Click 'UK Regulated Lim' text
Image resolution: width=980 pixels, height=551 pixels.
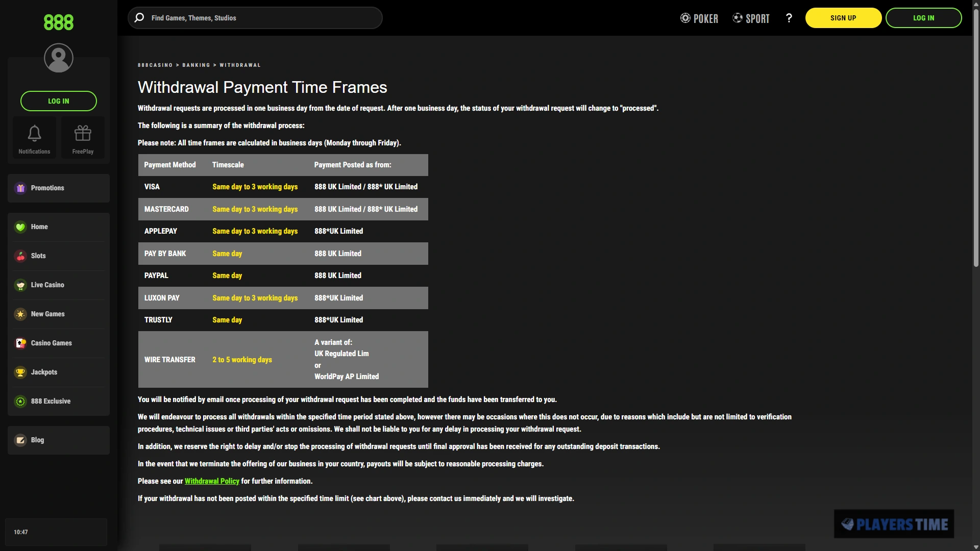[341, 354]
